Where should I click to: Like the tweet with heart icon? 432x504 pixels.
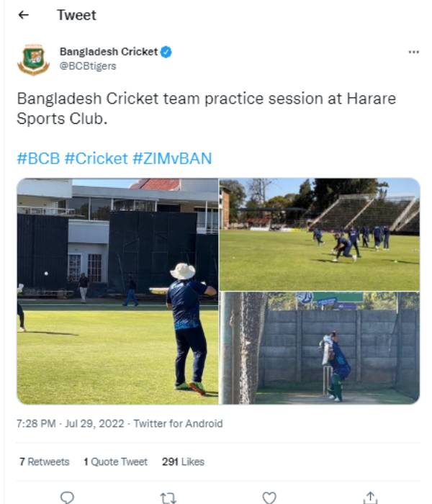269,498
